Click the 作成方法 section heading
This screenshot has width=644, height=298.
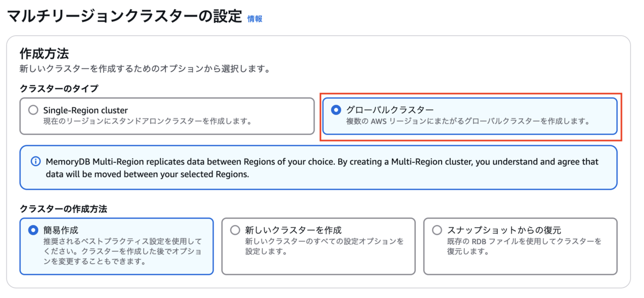click(x=44, y=54)
